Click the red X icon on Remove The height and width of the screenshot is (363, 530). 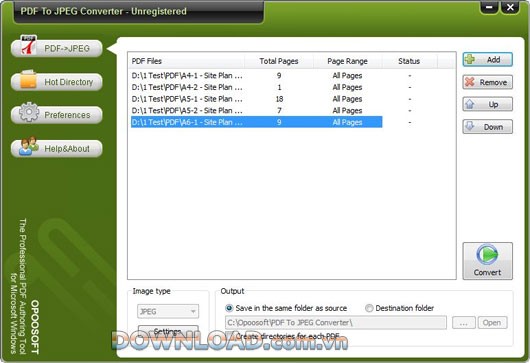[470, 82]
